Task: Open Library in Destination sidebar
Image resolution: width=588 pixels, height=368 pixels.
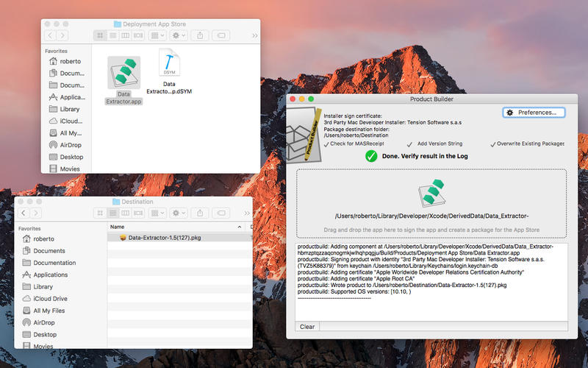Action: 37,287
